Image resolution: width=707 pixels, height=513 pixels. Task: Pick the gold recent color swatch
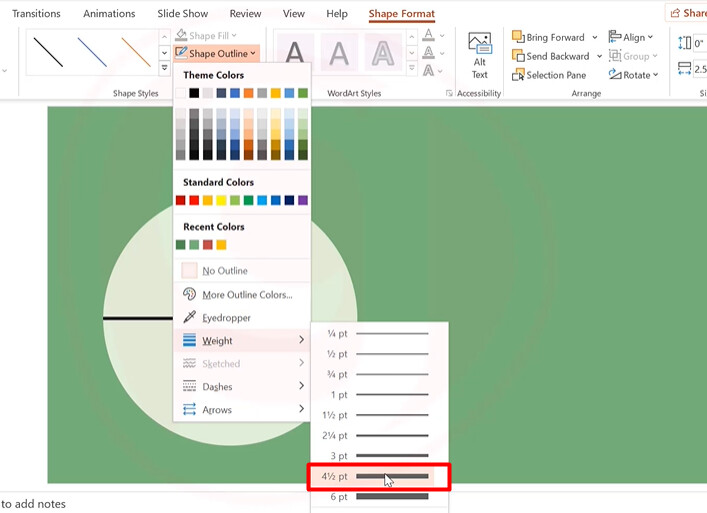coord(221,244)
